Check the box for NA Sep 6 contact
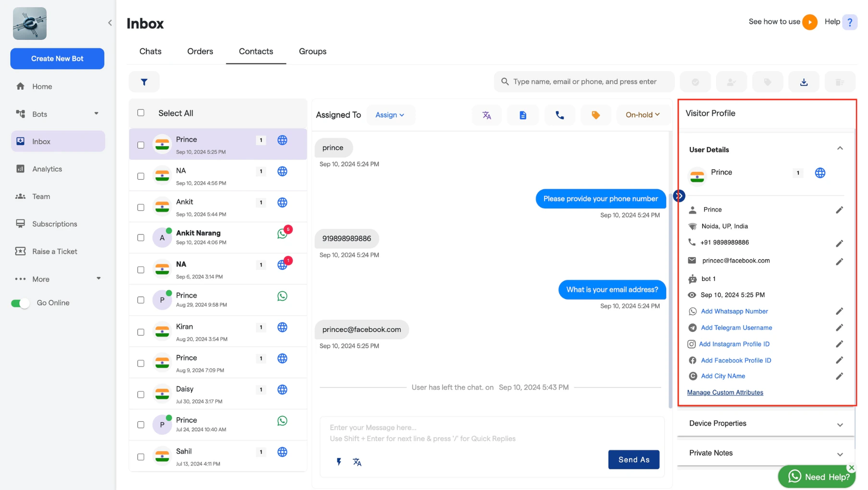Viewport: 868px width, 490px height. [141, 270]
